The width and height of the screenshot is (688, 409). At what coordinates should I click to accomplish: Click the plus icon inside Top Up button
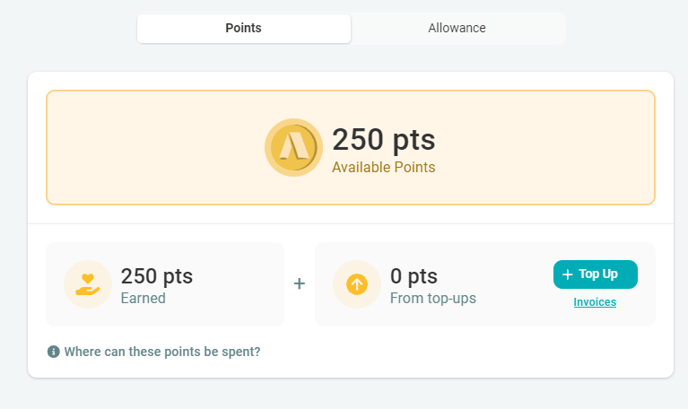tap(568, 275)
